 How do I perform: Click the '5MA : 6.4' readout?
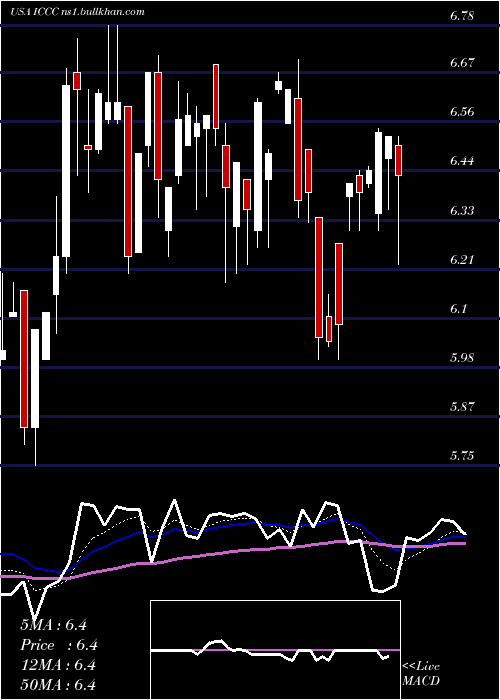(53, 625)
